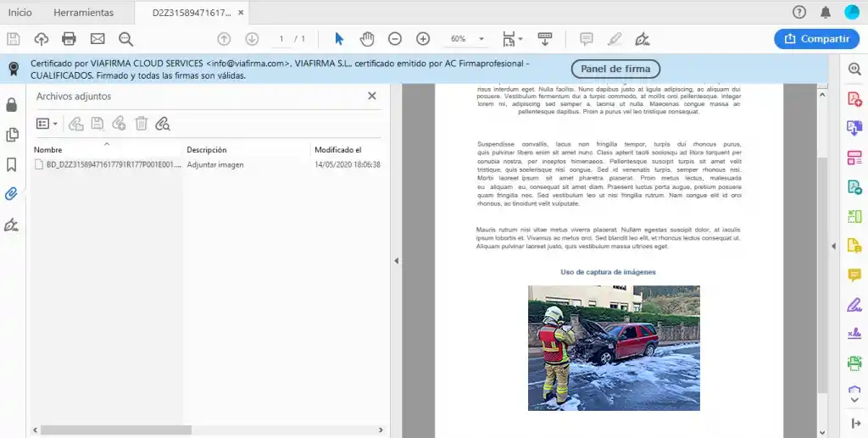Open the Bookmarks sidebar icon
Viewport: 868px width, 438px height.
(12, 164)
